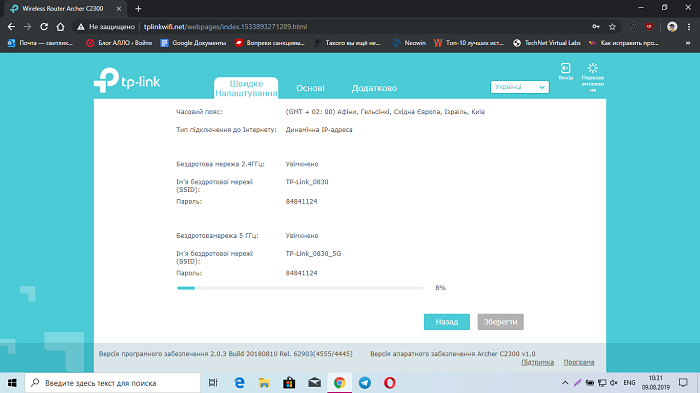This screenshot has width=700, height=393.
Task: Open the Програма link
Action: point(579,362)
